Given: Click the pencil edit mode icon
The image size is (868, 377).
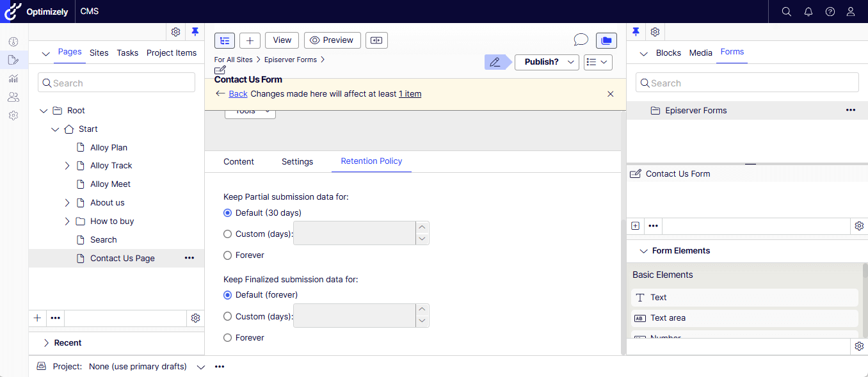Looking at the screenshot, I should [494, 62].
